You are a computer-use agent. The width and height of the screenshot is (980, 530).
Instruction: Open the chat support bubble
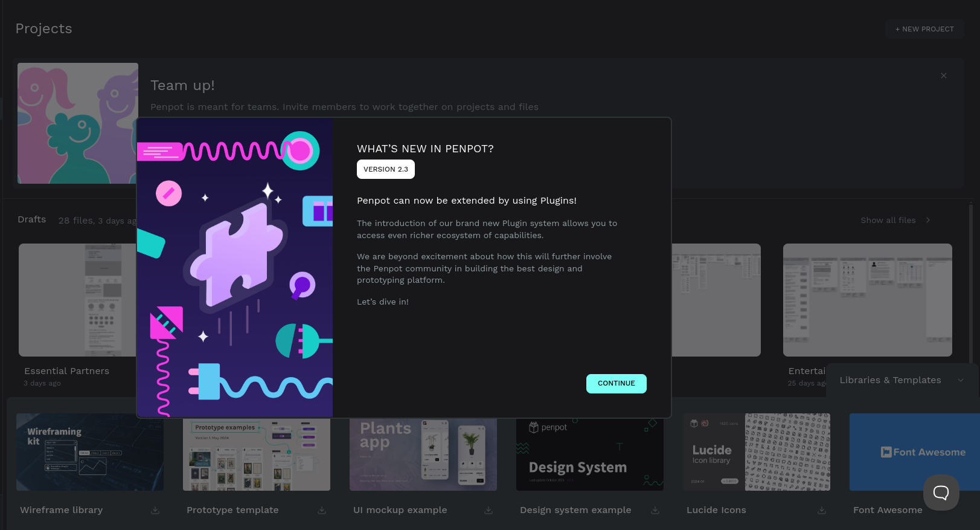(941, 493)
